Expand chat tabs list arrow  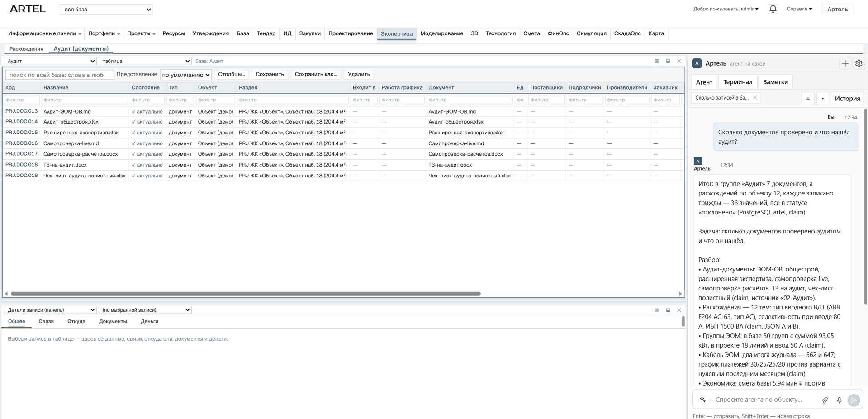[823, 98]
